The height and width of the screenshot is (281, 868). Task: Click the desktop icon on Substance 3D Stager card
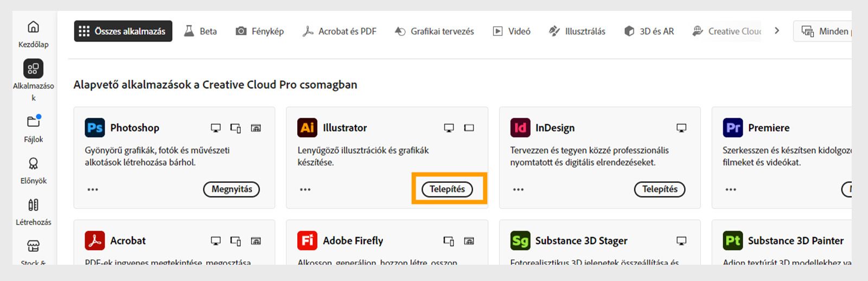tap(681, 241)
